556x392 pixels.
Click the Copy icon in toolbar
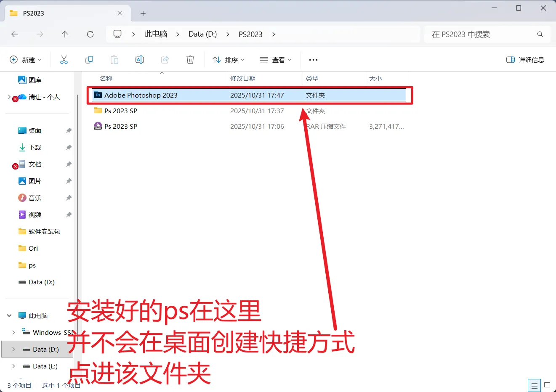pyautogui.click(x=89, y=60)
